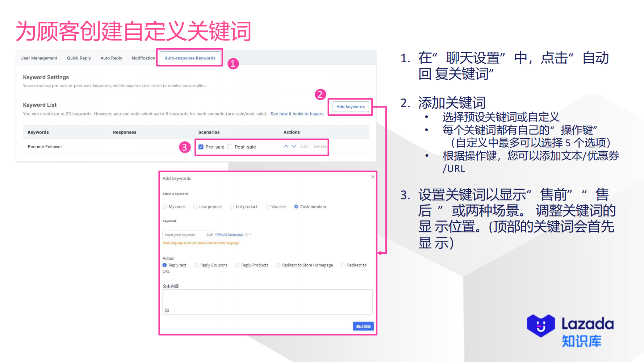Enable the Post-sale scenario for Become Follower

[230, 147]
